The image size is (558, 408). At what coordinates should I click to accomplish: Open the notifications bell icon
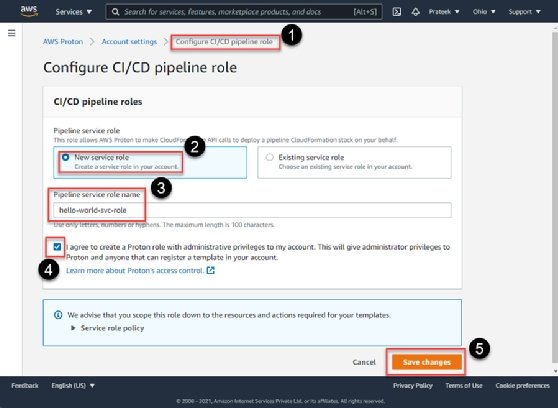pos(416,12)
